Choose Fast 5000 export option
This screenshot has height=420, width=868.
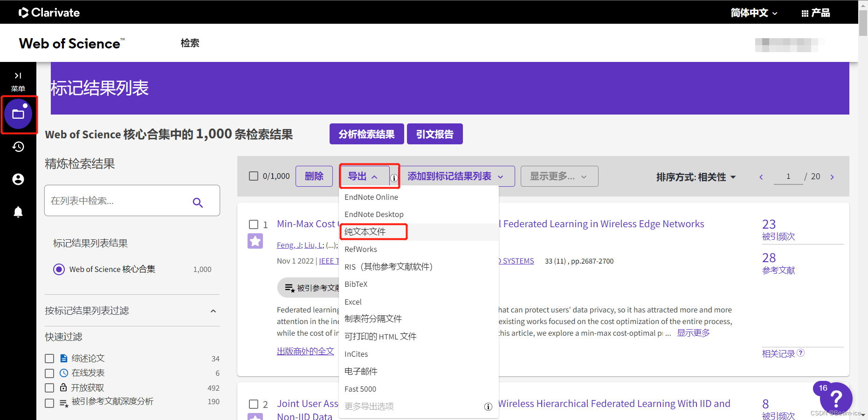point(419,389)
